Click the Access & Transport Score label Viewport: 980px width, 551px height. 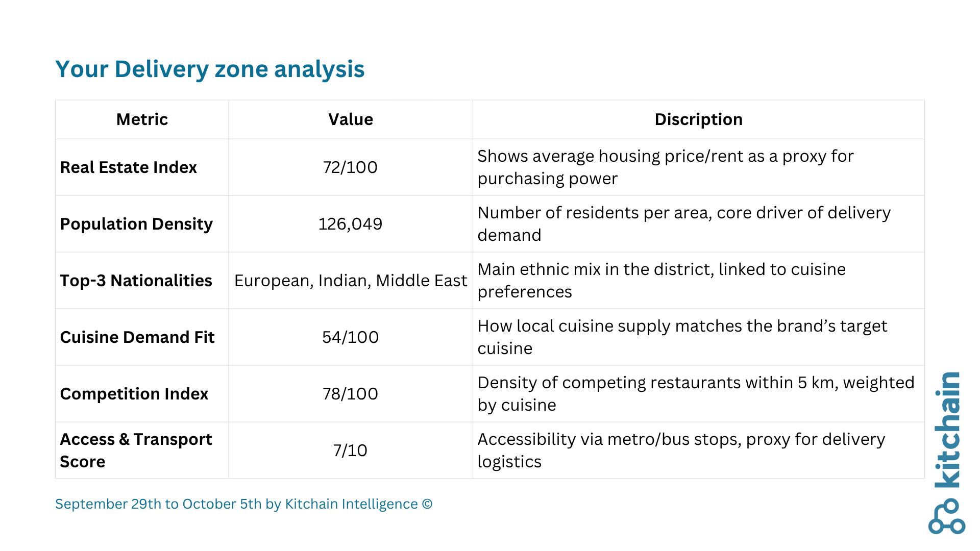coord(136,450)
